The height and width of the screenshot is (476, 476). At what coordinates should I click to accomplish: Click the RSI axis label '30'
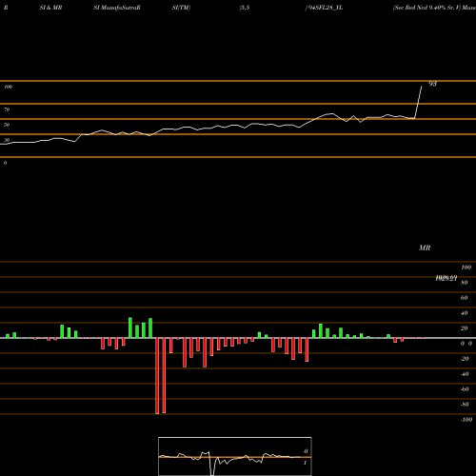coord(7,140)
